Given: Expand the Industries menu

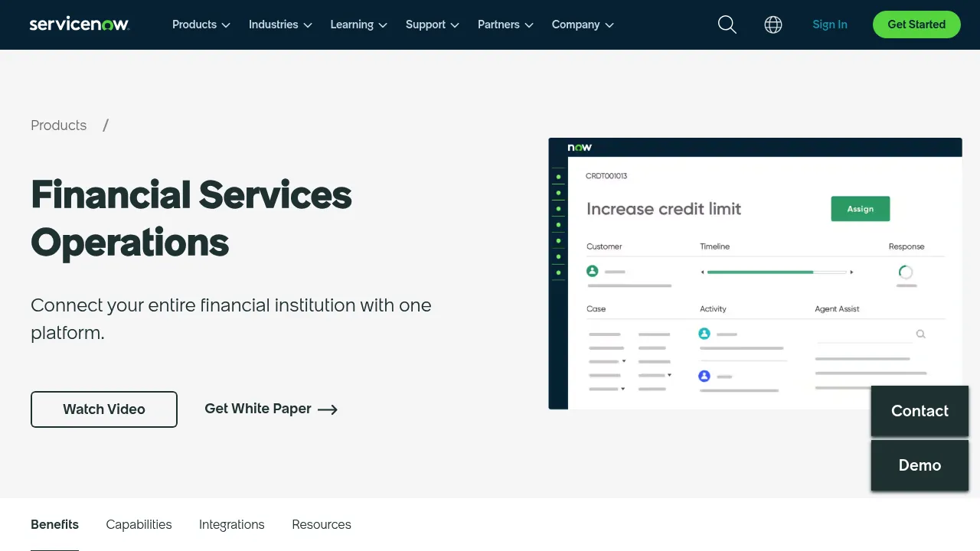Looking at the screenshot, I should [x=280, y=24].
